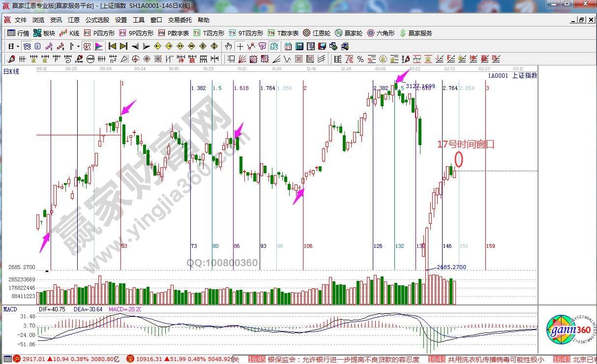Open the 公式选股 menu
The width and height of the screenshot is (597, 364).
(97, 20)
